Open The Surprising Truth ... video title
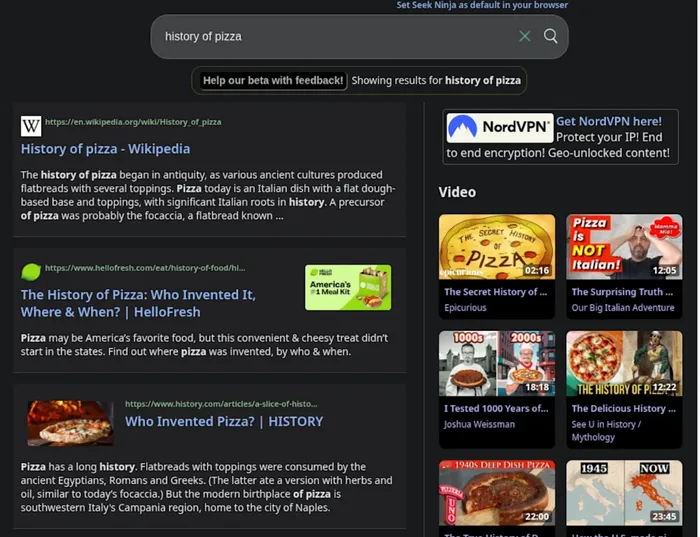This screenshot has height=537, width=700. [622, 292]
